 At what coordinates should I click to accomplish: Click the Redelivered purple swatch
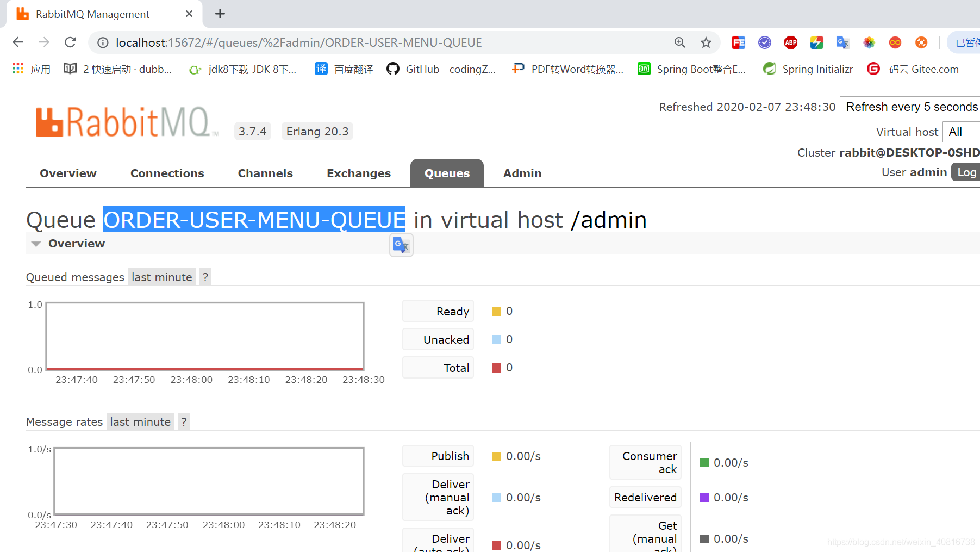704,498
